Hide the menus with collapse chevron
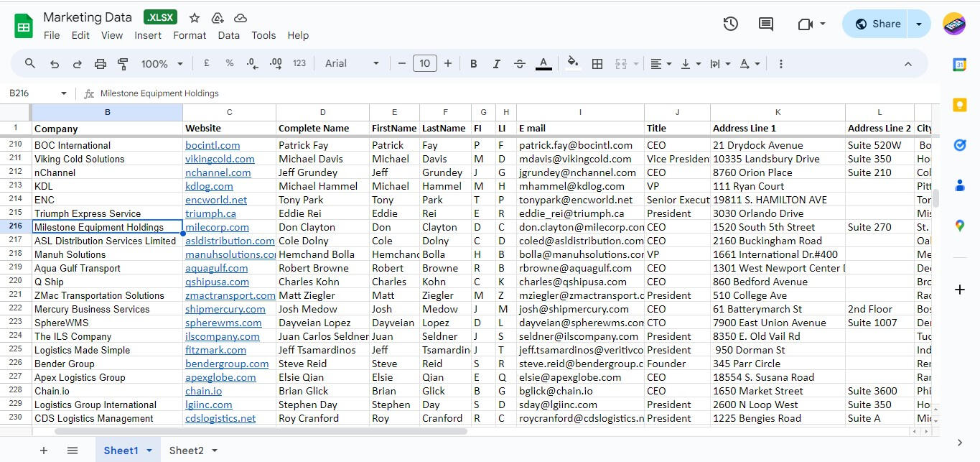Screen dimensions: 980x462 pos(907,63)
